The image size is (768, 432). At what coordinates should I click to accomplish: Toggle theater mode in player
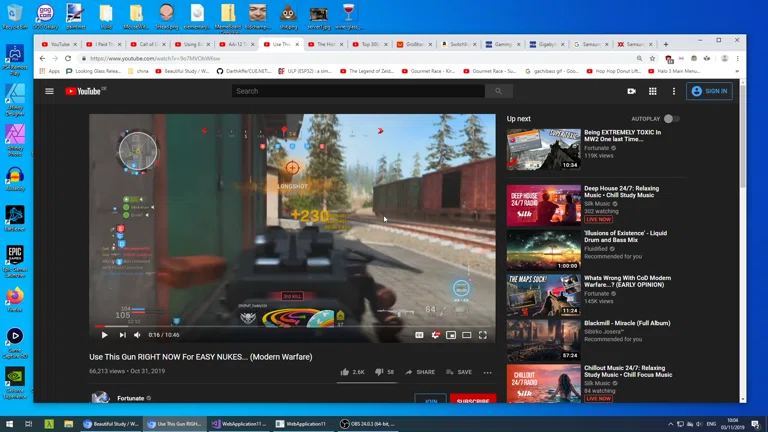pos(467,335)
